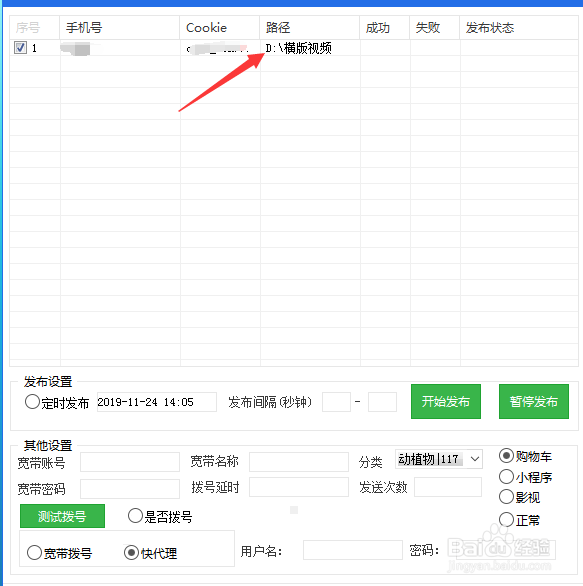Image resolution: width=583 pixels, height=586 pixels.
Task: Click the blurred phone number cell in row 1
Action: pyautogui.click(x=120, y=48)
